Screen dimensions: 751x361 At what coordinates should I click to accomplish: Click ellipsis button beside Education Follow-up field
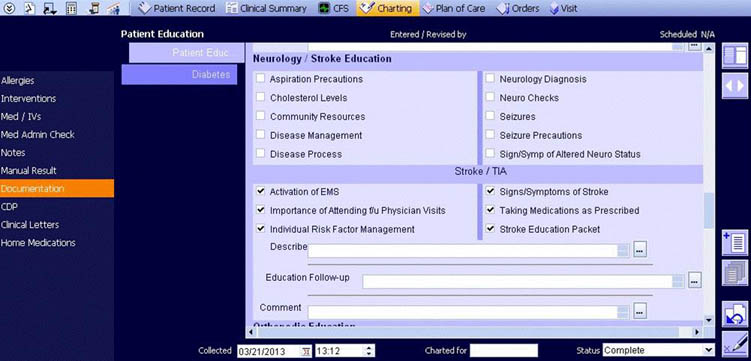tap(695, 280)
